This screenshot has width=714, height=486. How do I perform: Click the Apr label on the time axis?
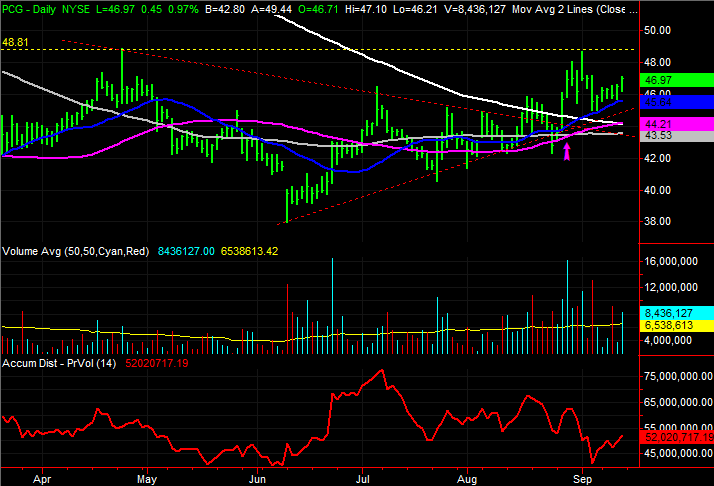(42, 479)
